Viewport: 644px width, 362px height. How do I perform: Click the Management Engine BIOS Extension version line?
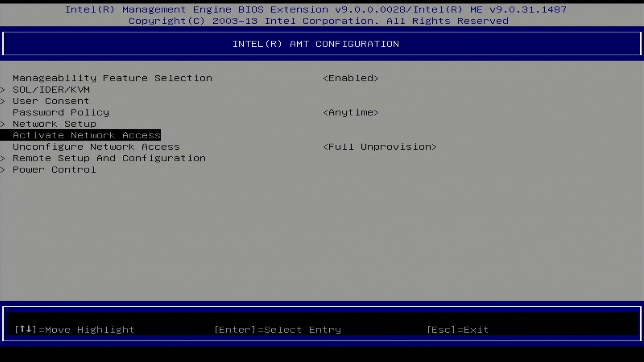(x=316, y=9)
